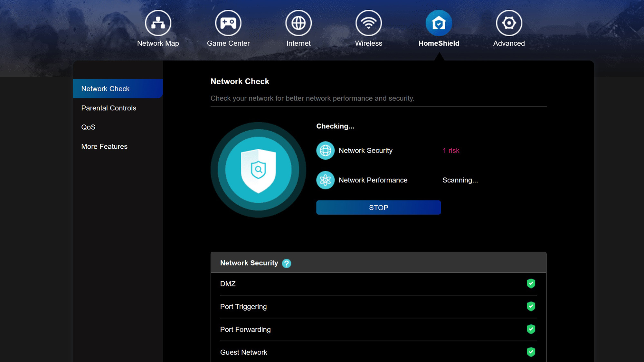The width and height of the screenshot is (644, 362).
Task: Click the Network Security help question mark
Action: 286,264
